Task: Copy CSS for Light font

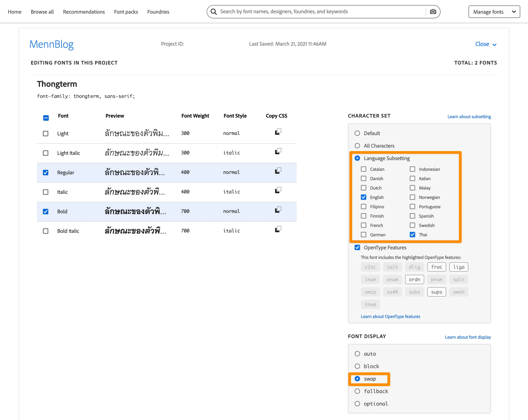Action: pos(278,132)
